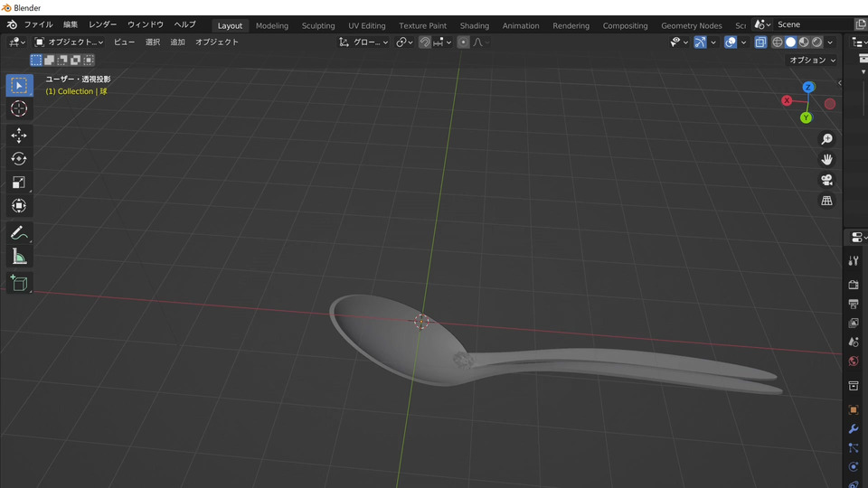Open the Tool properties tab
Screen dimensions: 868x488
[854, 260]
